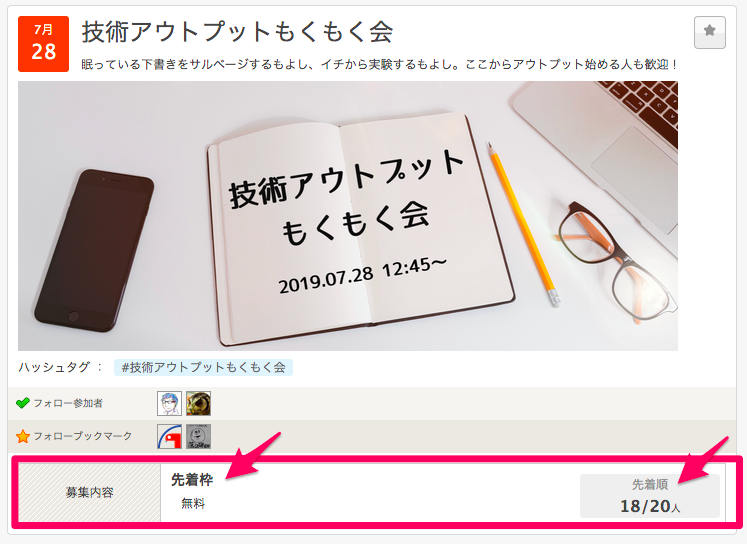747x544 pixels.
Task: Click the 先着順 18/20人 capacity box
Action: (650, 496)
